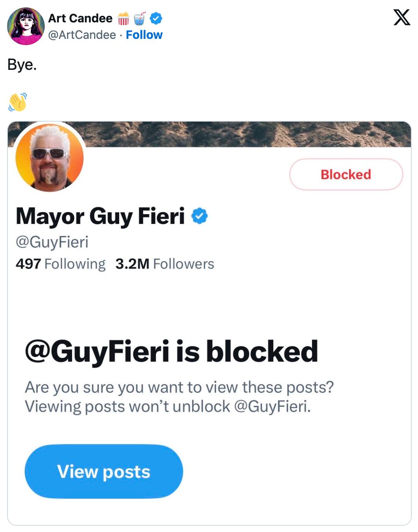Click the popcorn emoji beside Art Candee
The width and height of the screenshot is (418, 532).
[124, 18]
